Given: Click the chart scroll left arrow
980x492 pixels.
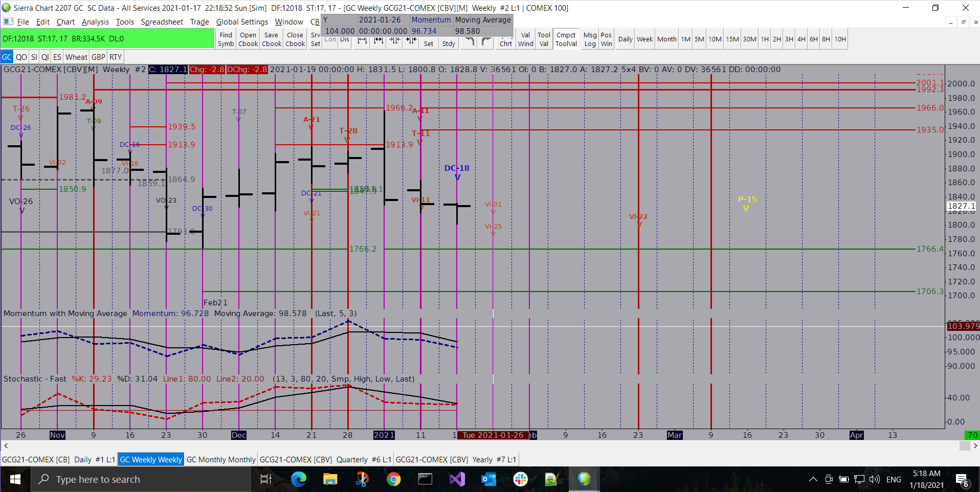Looking at the screenshot, I should pyautogui.click(x=6, y=445).
